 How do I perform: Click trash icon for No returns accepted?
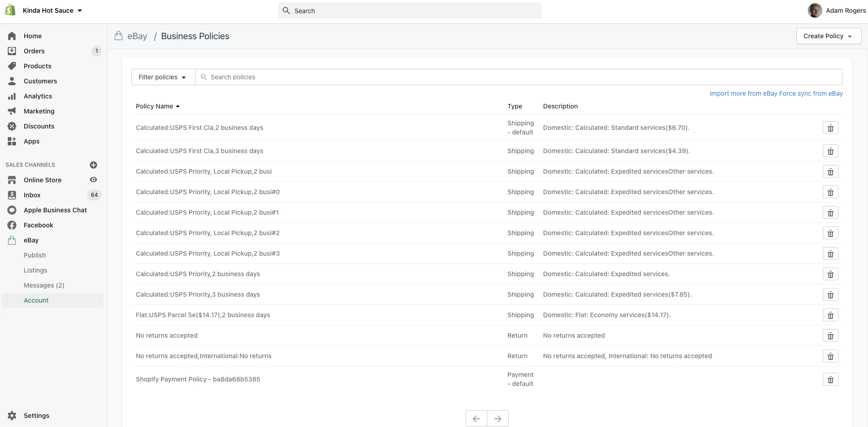pyautogui.click(x=830, y=336)
